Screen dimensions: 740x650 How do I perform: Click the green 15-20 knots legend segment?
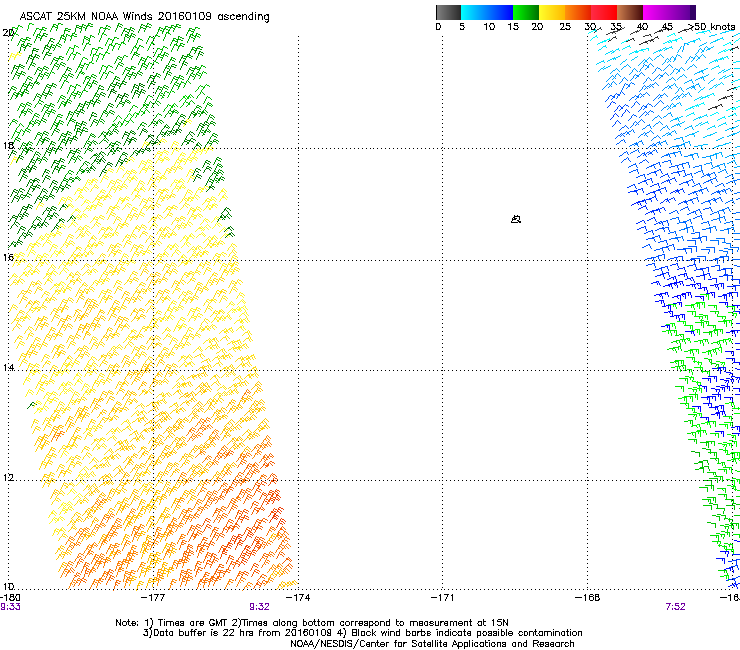click(x=526, y=12)
